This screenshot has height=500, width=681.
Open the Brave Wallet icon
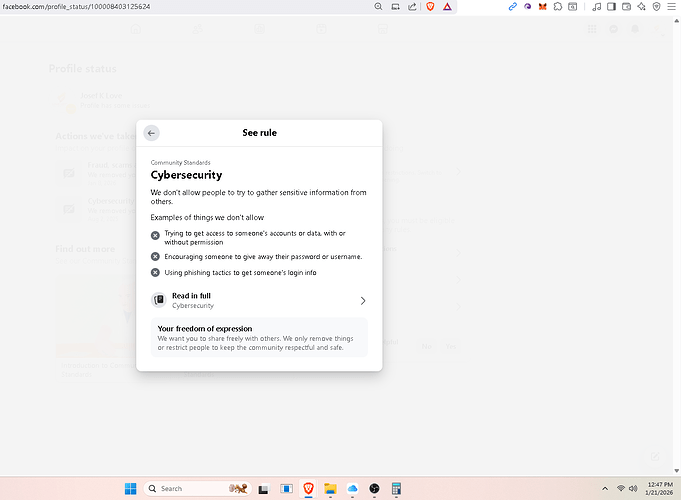pos(627,6)
